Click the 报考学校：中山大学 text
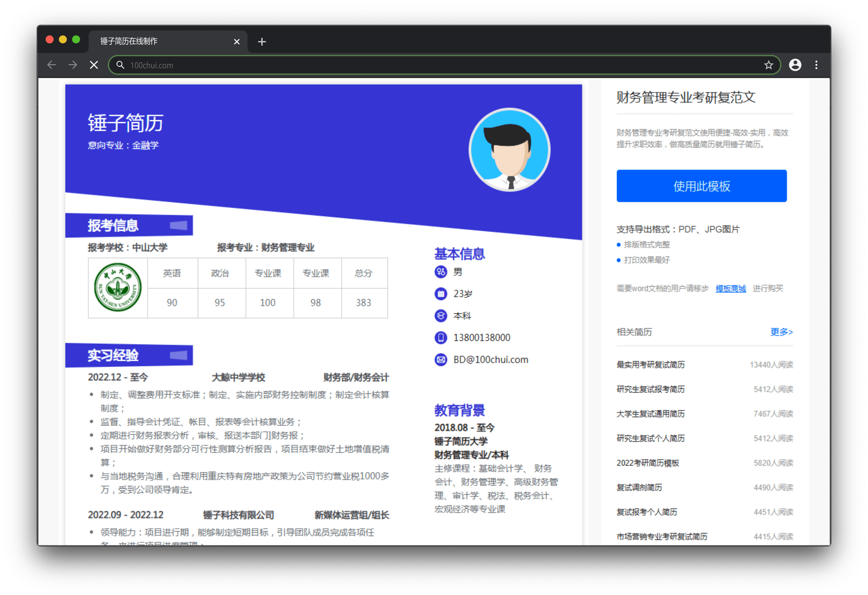This screenshot has width=868, height=595. tap(128, 248)
